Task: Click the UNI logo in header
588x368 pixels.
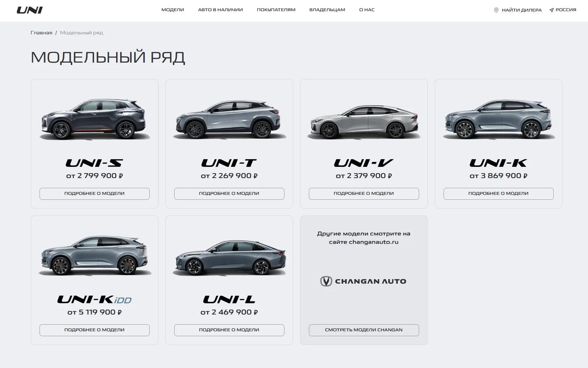Action: [30, 10]
